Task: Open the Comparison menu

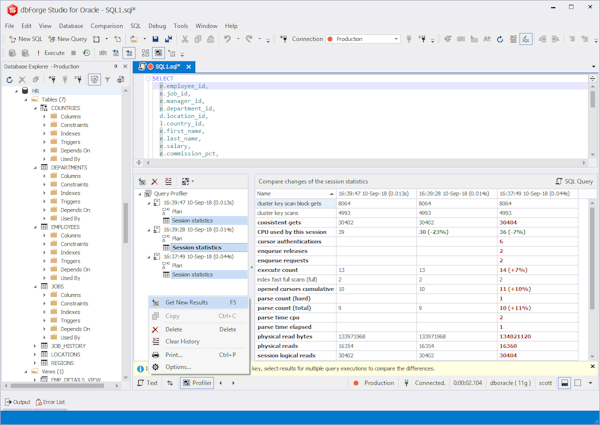Action: [107, 26]
